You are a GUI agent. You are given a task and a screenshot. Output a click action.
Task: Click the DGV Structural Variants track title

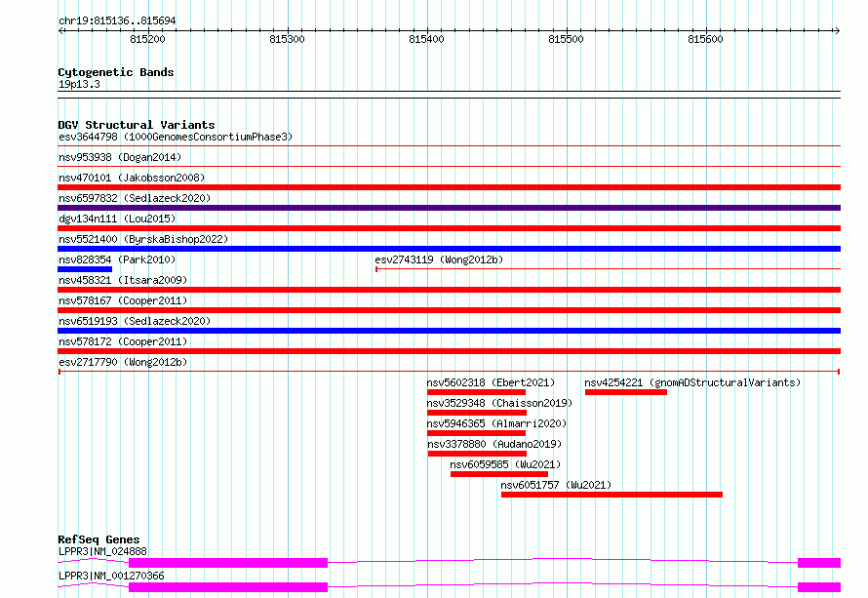137,125
